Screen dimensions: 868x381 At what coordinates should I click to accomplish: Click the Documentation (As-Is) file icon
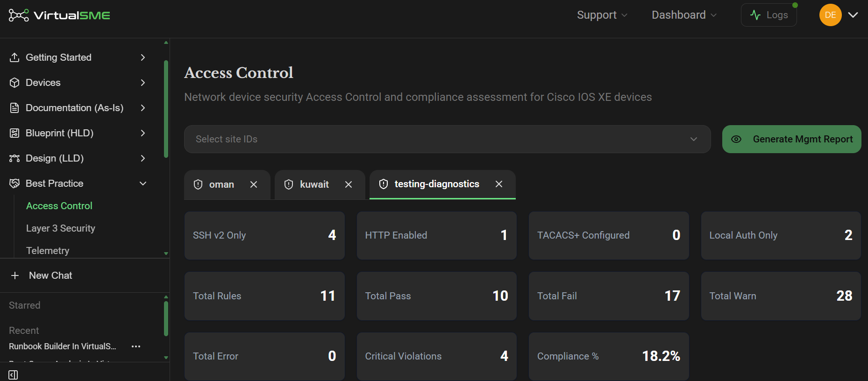tap(14, 108)
